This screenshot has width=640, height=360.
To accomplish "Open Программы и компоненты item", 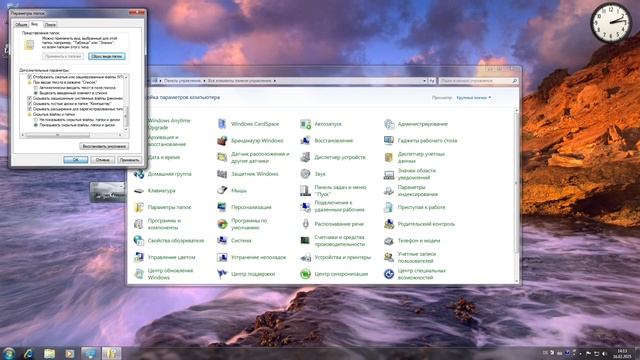I will [x=157, y=224].
